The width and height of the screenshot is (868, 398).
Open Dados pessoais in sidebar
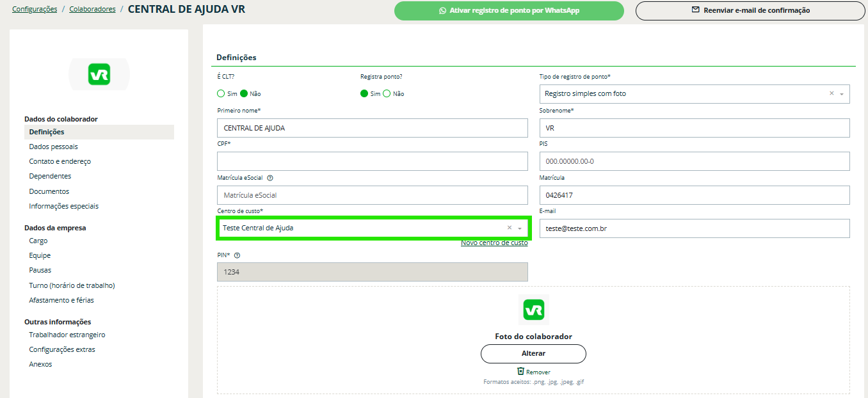click(x=53, y=147)
